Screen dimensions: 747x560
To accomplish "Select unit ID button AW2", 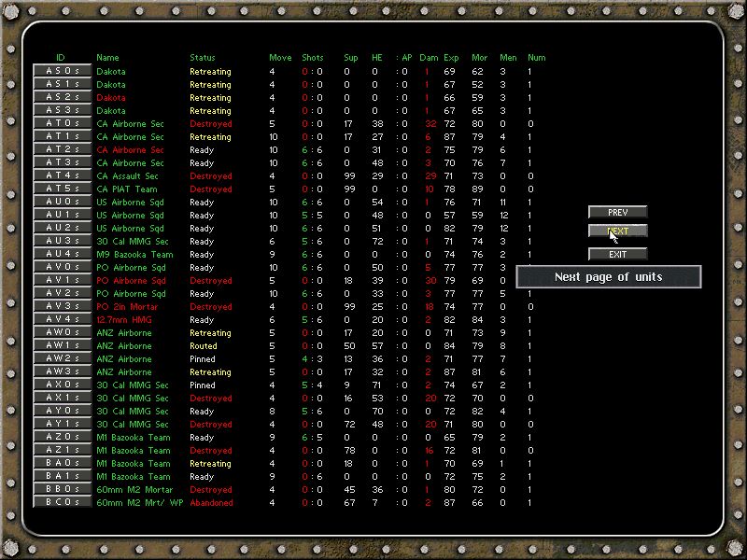I will point(62,358).
